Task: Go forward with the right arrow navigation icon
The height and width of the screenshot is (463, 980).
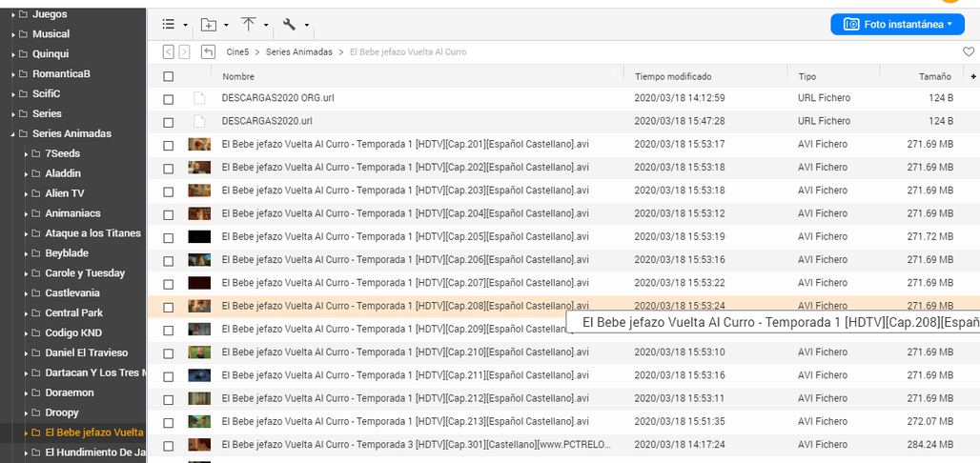Action: coord(184,51)
